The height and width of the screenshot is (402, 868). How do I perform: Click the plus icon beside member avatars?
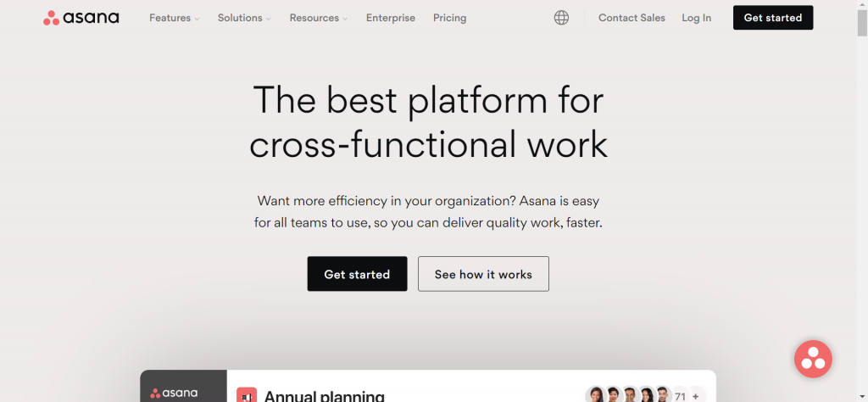coord(696,395)
